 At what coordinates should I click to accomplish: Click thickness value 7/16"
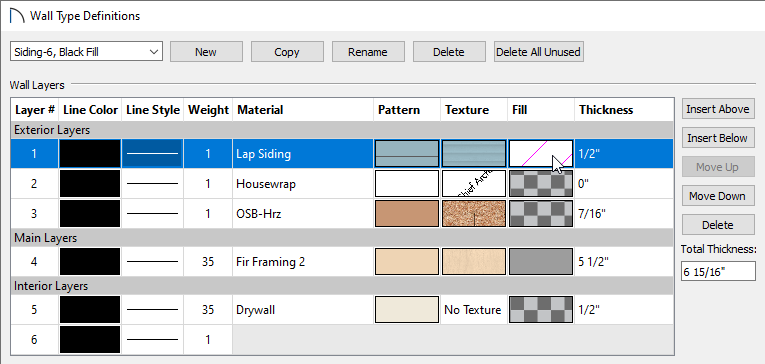pyautogui.click(x=592, y=213)
